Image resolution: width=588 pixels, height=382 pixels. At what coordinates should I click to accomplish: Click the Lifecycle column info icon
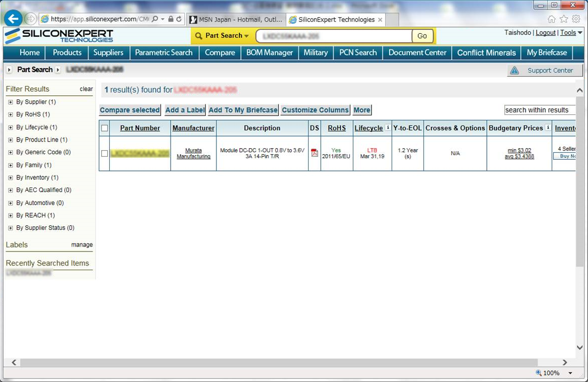387,128
